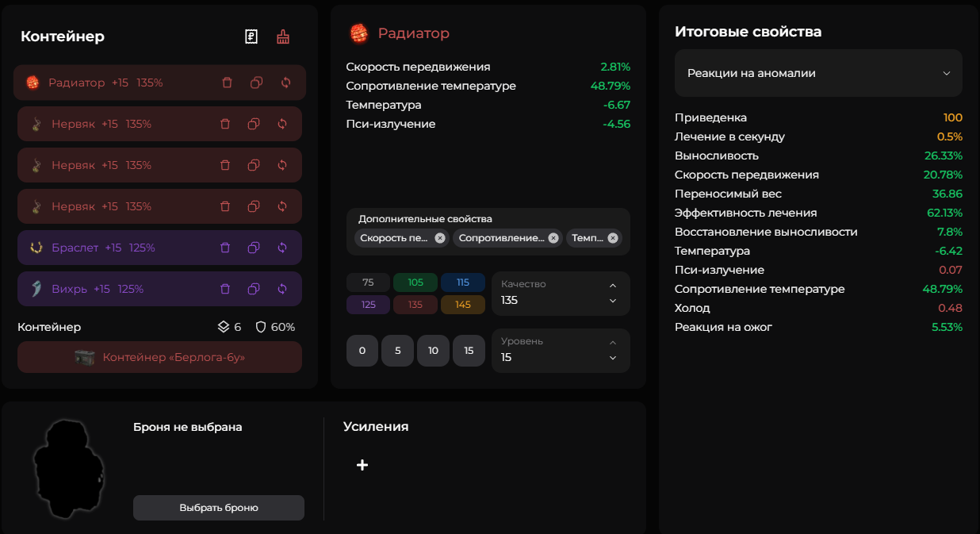Click the Броня не выбрана label
Viewport: 980px width, 534px height.
coord(188,427)
